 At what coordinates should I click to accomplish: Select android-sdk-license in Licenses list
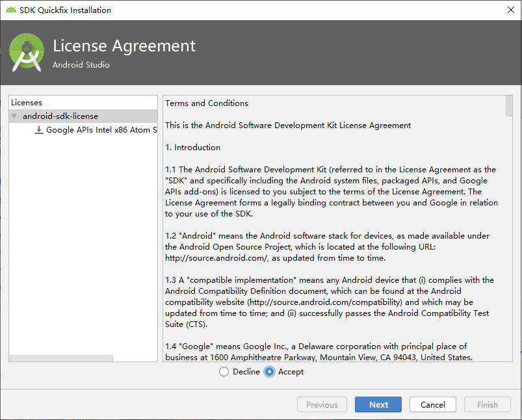click(60, 116)
